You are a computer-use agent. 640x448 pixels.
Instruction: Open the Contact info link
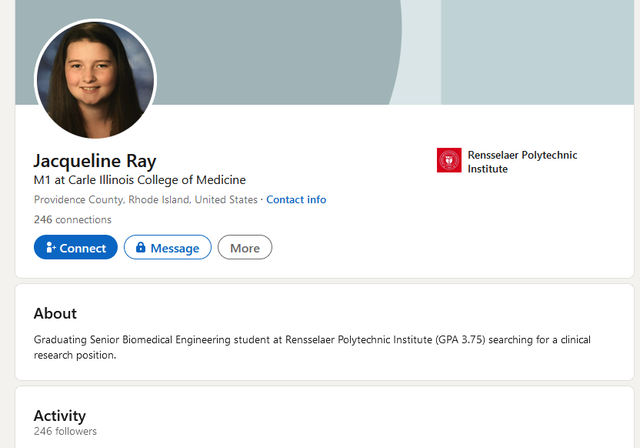[296, 200]
